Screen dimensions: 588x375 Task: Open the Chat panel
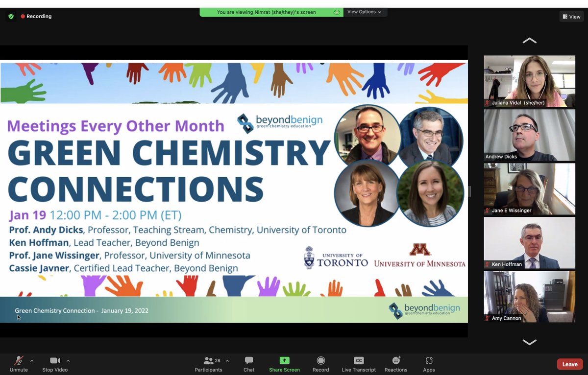(x=249, y=364)
